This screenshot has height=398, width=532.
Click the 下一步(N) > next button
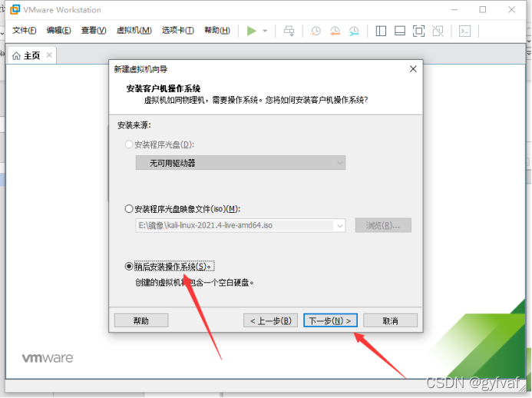(330, 320)
